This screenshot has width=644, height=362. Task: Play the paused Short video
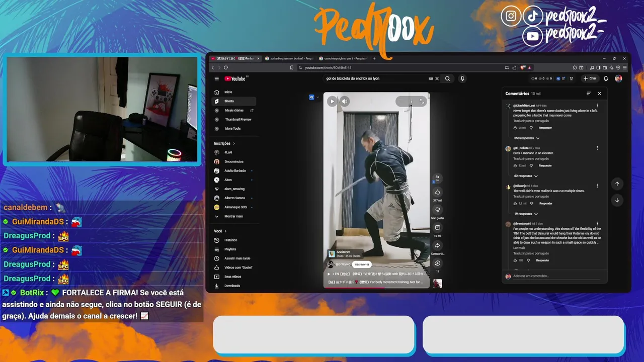pyautogui.click(x=332, y=101)
